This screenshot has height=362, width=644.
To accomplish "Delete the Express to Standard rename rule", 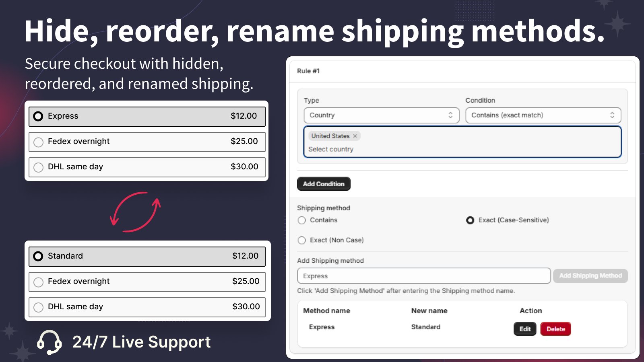I will [555, 329].
